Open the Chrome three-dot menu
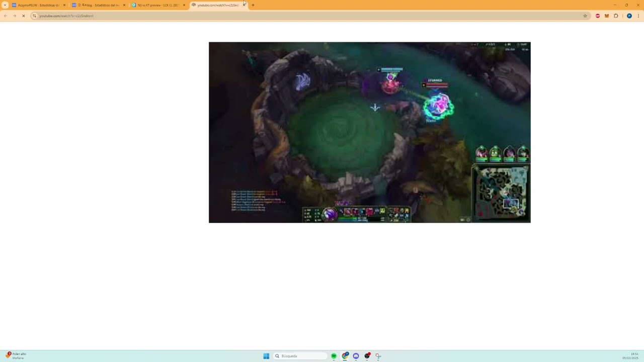644x362 pixels. (x=638, y=16)
